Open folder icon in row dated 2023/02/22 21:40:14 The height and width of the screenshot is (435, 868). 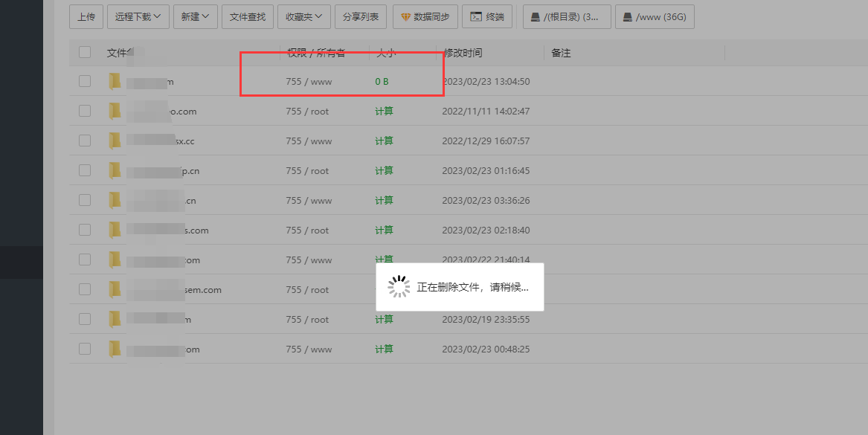115,260
